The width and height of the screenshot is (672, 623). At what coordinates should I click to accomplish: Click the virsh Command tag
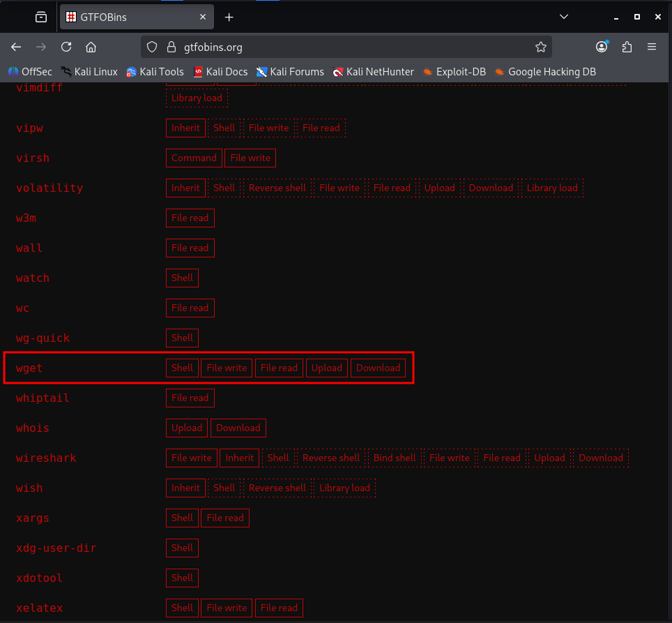[194, 158]
